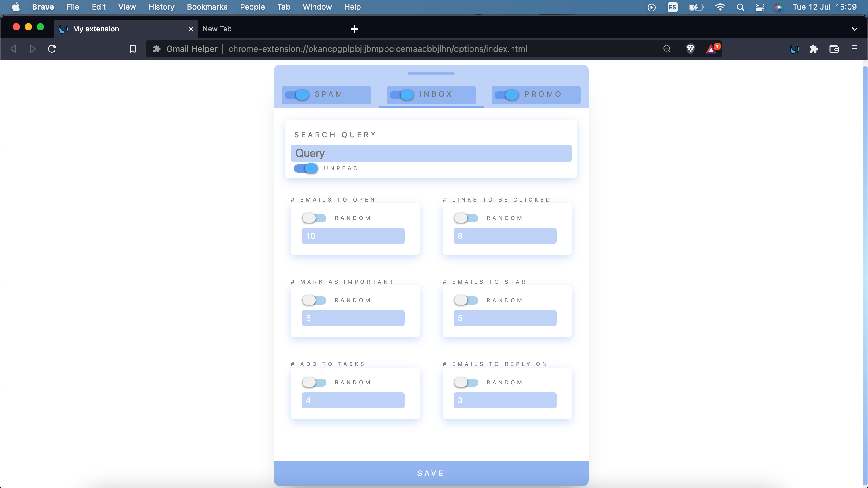Click the zoom magnifier in the address bar

(x=667, y=49)
